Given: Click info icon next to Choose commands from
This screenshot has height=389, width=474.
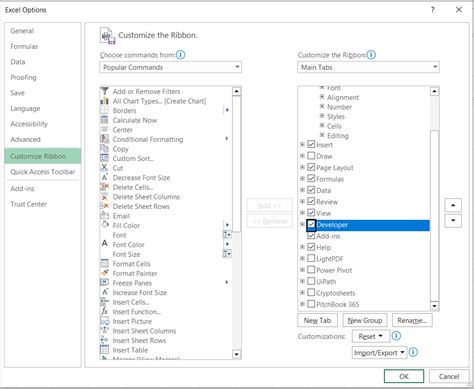Looking at the screenshot, I should click(181, 55).
